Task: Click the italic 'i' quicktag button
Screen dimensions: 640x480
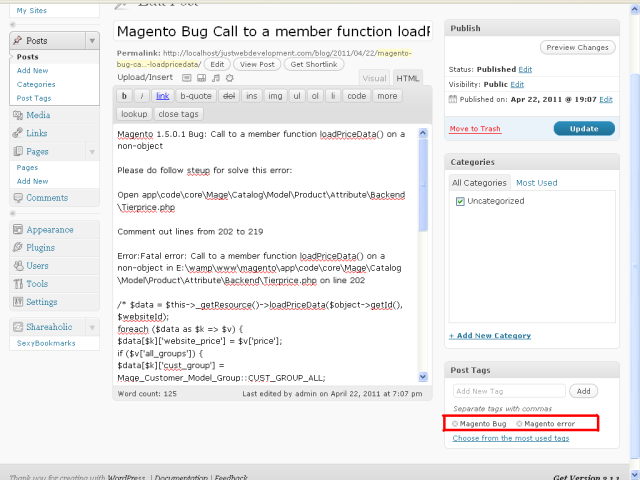Action: [x=142, y=96]
